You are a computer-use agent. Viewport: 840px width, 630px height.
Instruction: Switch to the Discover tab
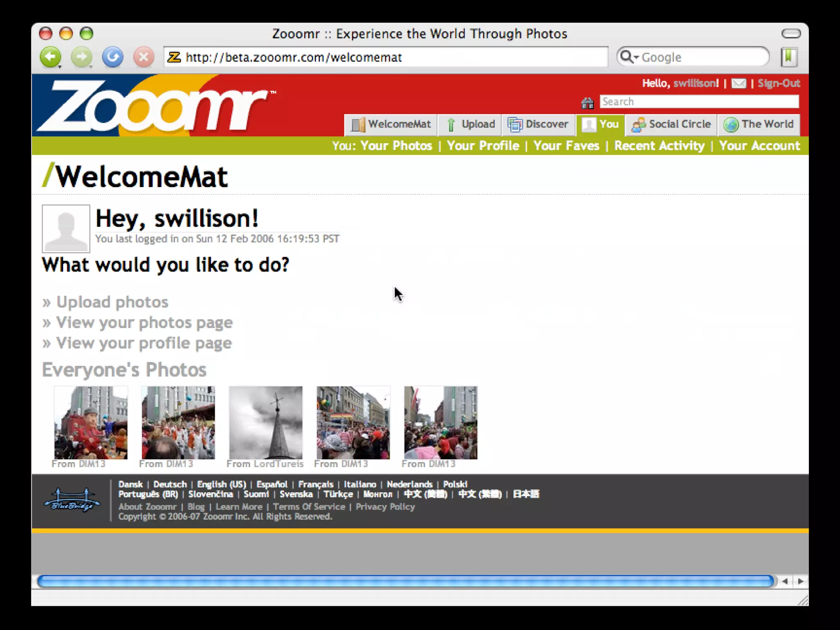coord(538,124)
